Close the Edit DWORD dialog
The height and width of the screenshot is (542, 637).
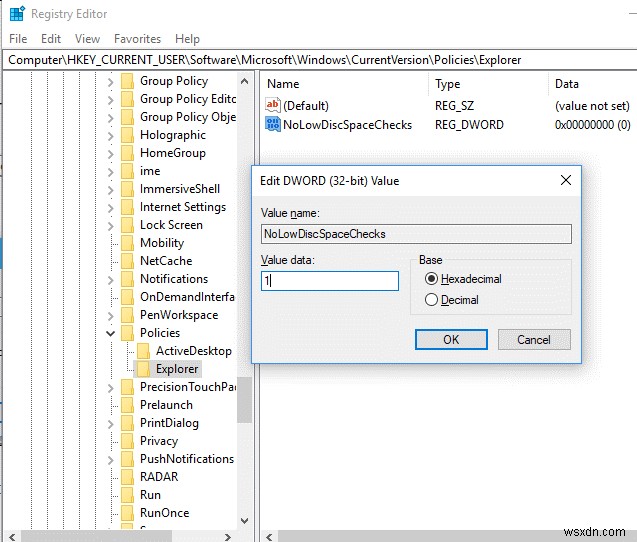tap(566, 180)
